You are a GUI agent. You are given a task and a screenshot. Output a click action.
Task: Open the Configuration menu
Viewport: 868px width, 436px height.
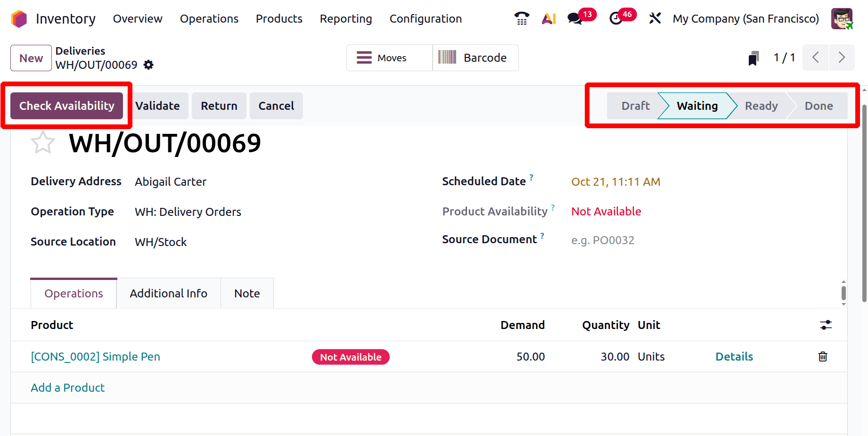pyautogui.click(x=426, y=19)
